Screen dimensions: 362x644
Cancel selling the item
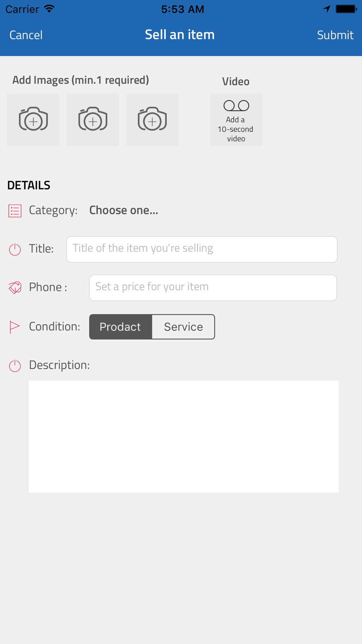pyautogui.click(x=26, y=35)
